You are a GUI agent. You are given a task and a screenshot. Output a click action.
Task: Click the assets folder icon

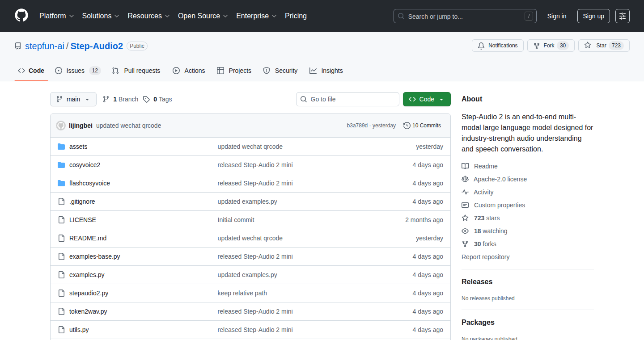(61, 147)
